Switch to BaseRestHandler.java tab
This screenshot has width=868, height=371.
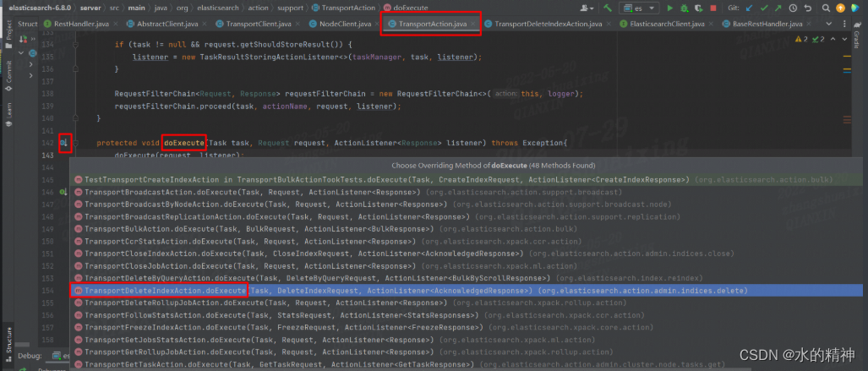767,25
